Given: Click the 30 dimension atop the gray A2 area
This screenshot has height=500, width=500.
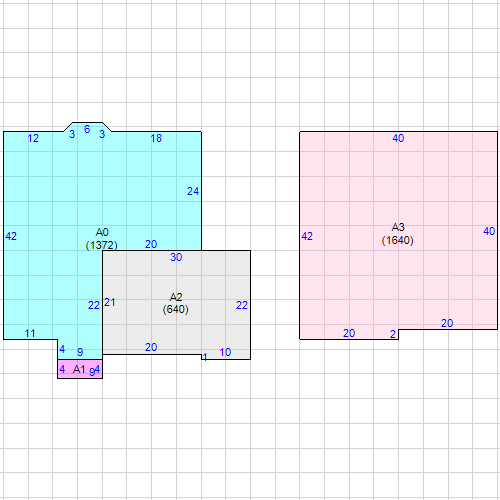Looking at the screenshot, I should coord(176,257).
